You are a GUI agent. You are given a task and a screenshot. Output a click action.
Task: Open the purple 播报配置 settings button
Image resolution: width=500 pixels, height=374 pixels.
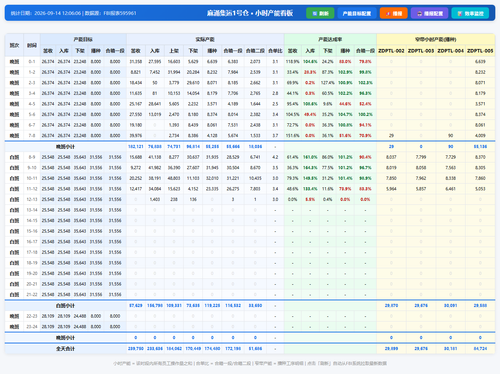click(430, 13)
